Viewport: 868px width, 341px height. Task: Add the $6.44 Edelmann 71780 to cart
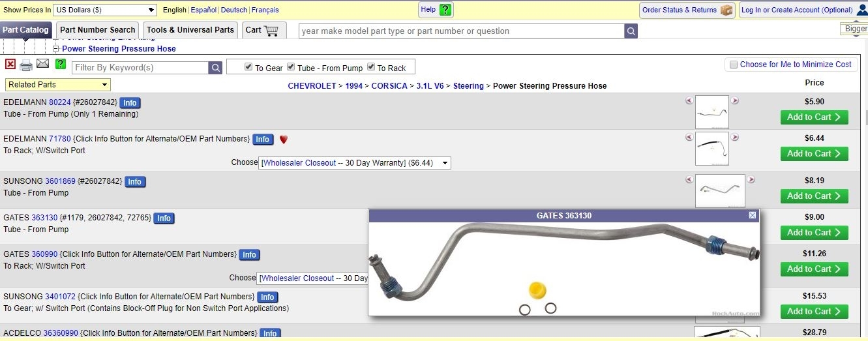pyautogui.click(x=814, y=154)
